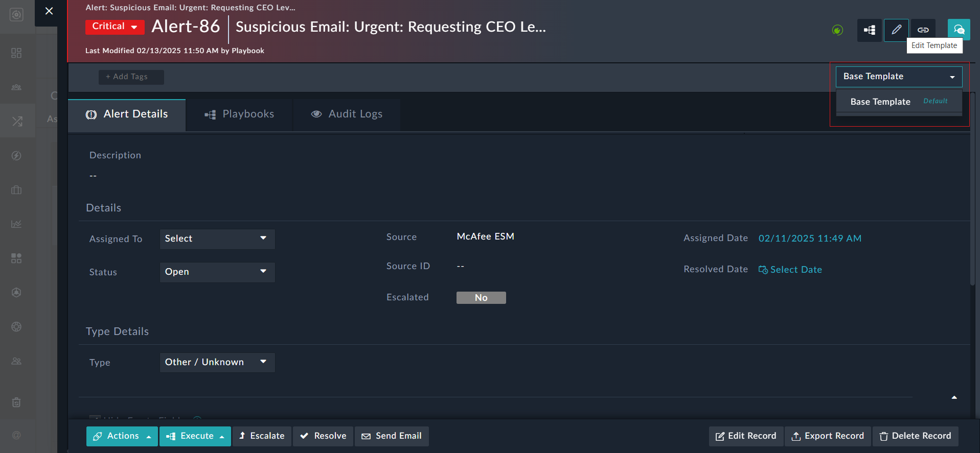Close the alert detail panel with X
Image resolution: width=980 pixels, height=453 pixels.
[49, 11]
